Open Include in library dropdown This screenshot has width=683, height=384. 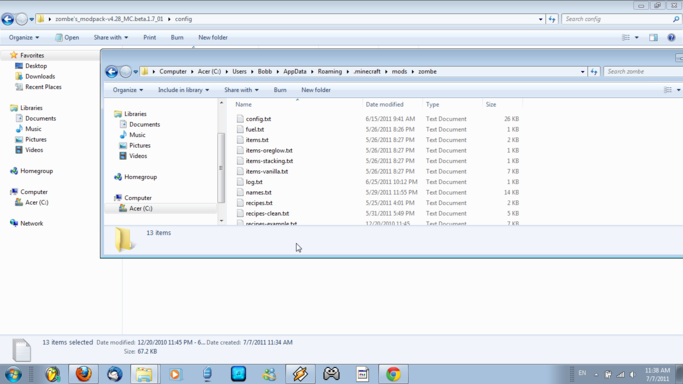183,90
